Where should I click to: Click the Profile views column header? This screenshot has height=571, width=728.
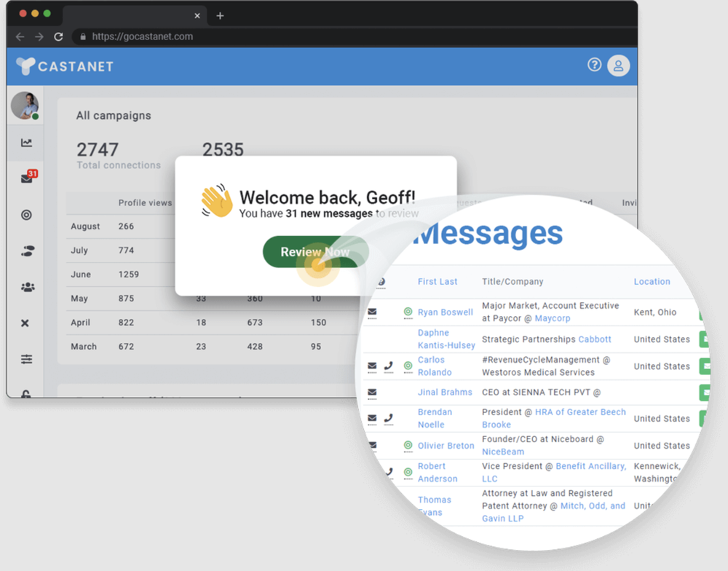point(145,203)
